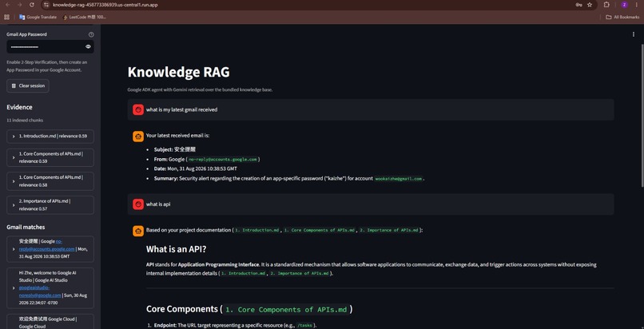Open the browser extensions puzzle icon
Screen dimensions: 644x329
point(606,5)
